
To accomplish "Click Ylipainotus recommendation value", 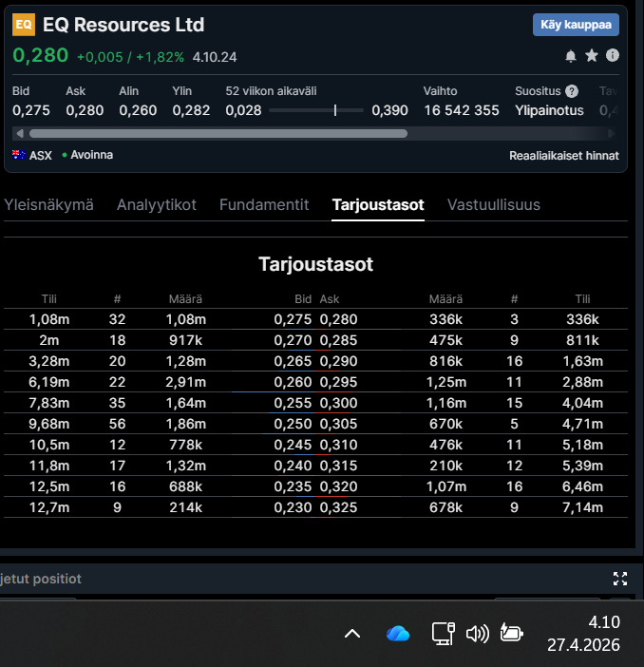I will pyautogui.click(x=549, y=110).
